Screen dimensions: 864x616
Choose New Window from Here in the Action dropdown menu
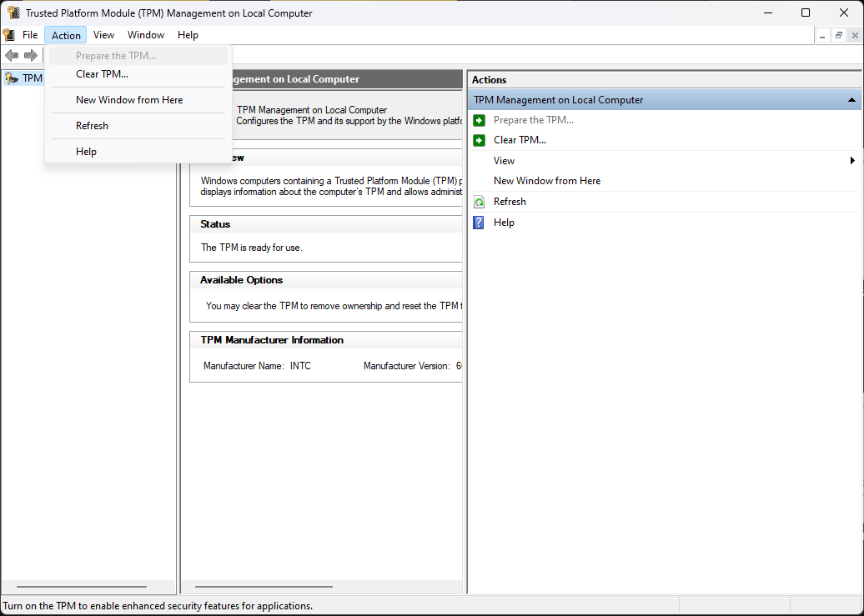[138, 100]
